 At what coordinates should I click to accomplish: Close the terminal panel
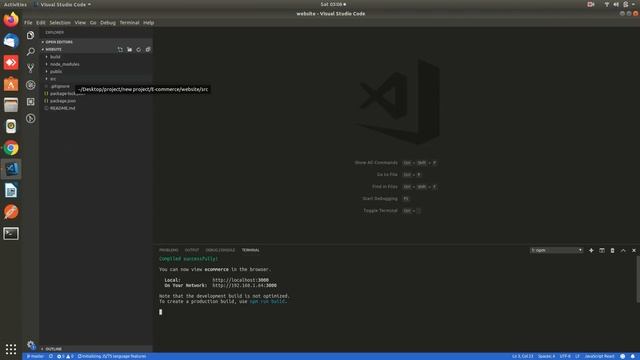click(x=634, y=250)
